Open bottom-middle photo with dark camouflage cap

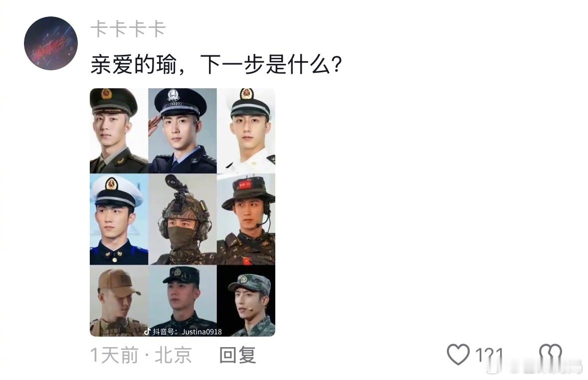click(x=183, y=301)
